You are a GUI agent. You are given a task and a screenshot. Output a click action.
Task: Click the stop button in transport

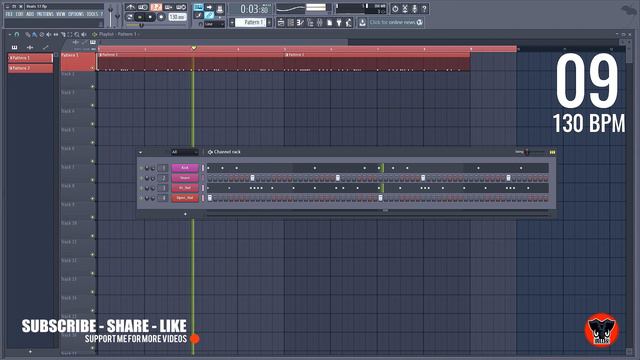[150, 17]
